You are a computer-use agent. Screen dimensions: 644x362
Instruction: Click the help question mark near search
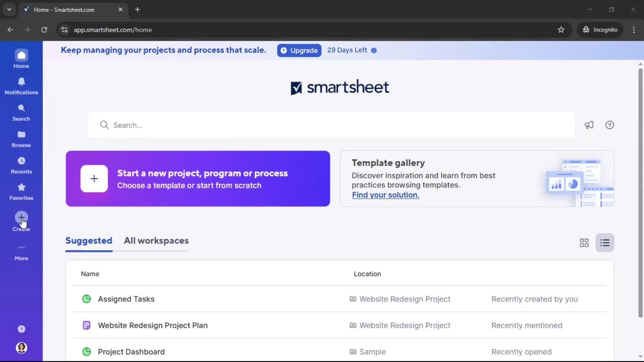click(x=609, y=125)
